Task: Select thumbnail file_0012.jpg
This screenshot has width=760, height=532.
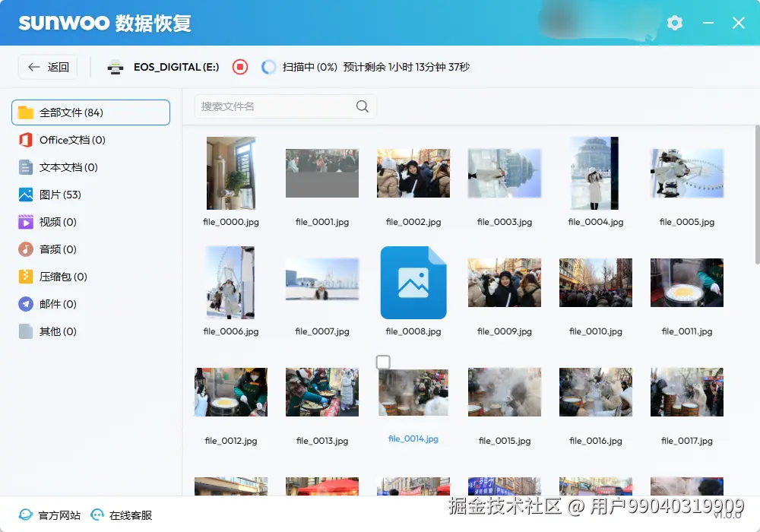Action: coord(231,392)
